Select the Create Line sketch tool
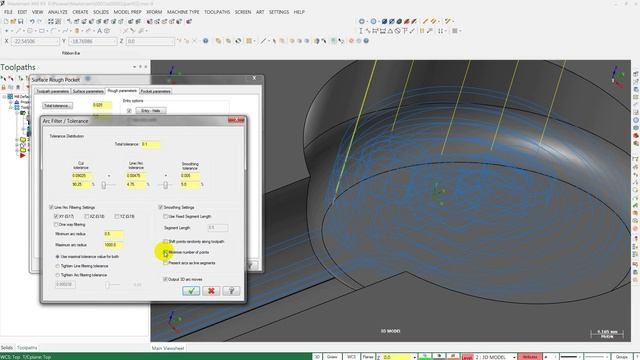 (19, 31)
